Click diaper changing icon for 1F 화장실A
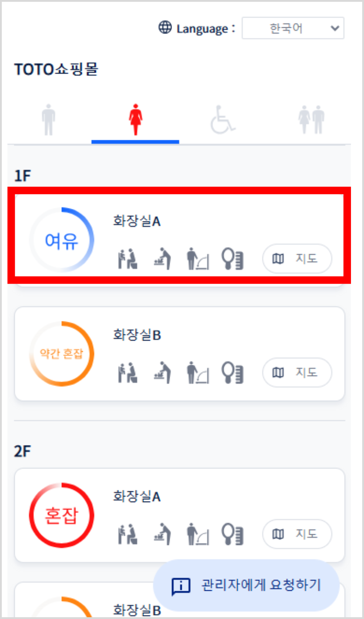Screen dimensions: 364x619 (162, 259)
